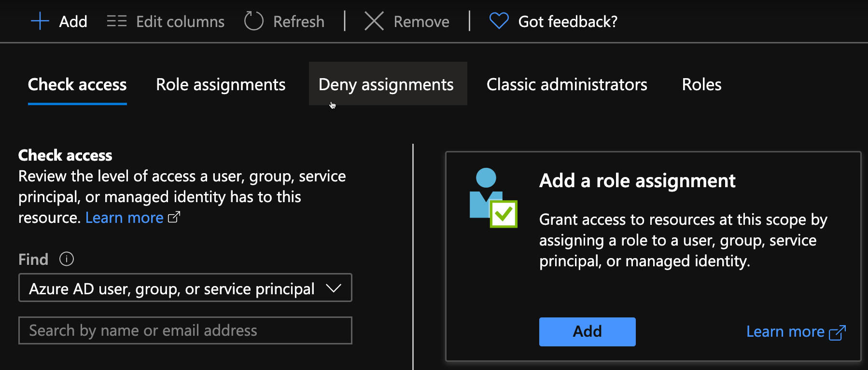The image size is (868, 370).
Task: Click the external link icon under Check access
Action: [174, 218]
